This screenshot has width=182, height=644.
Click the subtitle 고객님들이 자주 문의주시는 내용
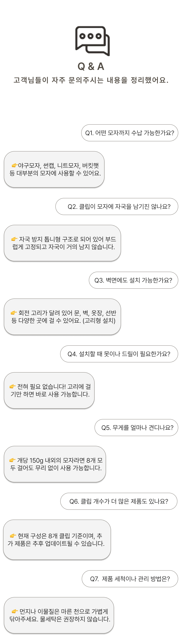(91, 80)
